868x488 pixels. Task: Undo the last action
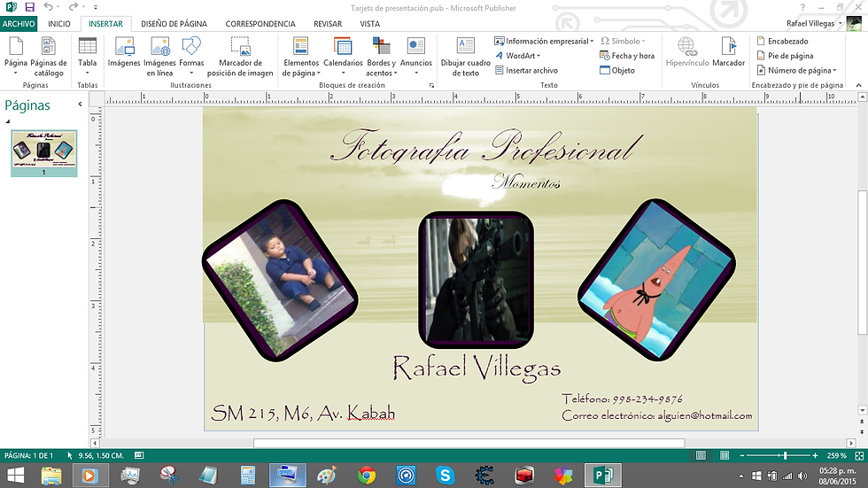pyautogui.click(x=49, y=7)
